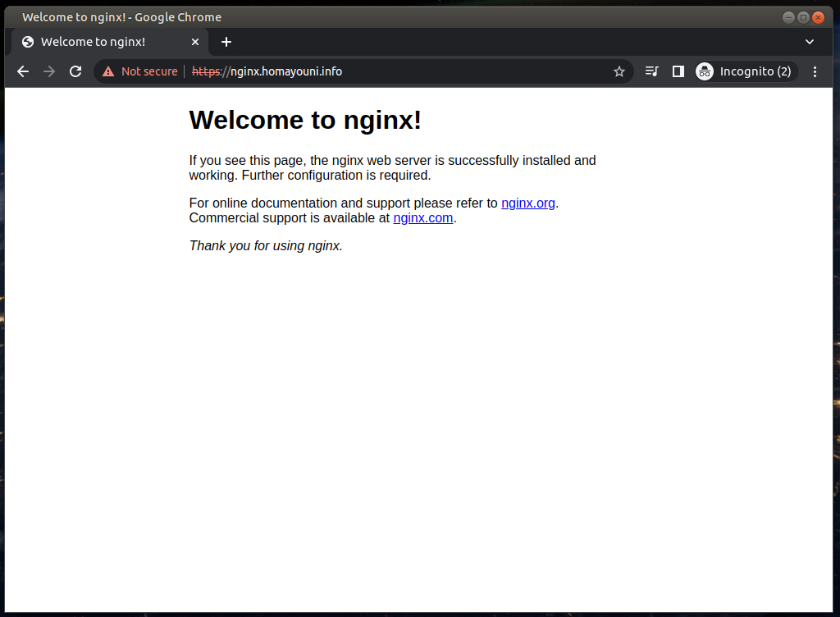Close the Chrome window
The width and height of the screenshot is (840, 617).
(818, 17)
